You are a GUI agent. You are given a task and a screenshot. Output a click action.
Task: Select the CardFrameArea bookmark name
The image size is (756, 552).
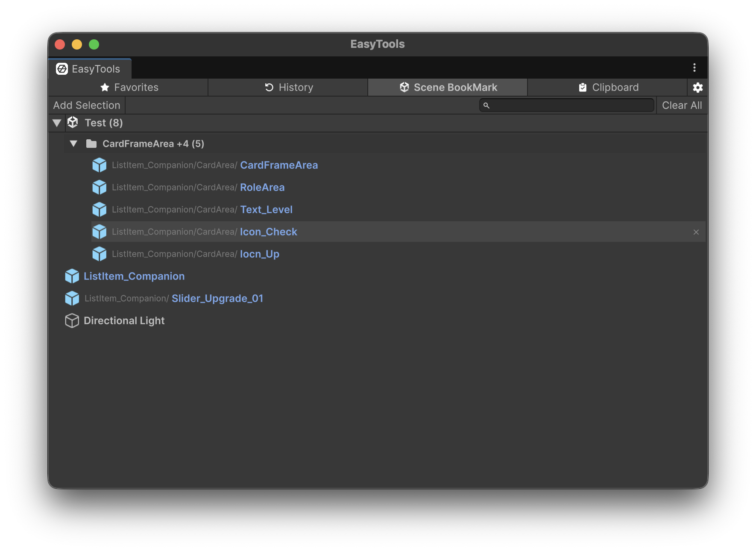tap(279, 165)
